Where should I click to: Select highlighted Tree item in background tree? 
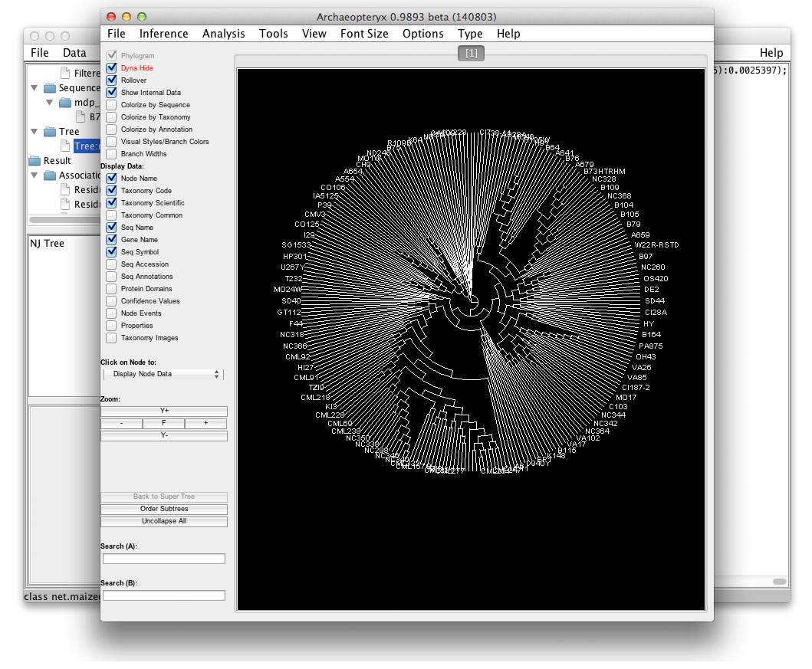point(87,146)
